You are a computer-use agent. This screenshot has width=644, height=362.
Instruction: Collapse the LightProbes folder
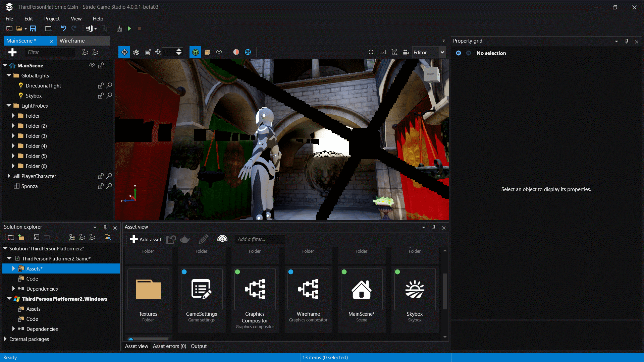coord(9,106)
